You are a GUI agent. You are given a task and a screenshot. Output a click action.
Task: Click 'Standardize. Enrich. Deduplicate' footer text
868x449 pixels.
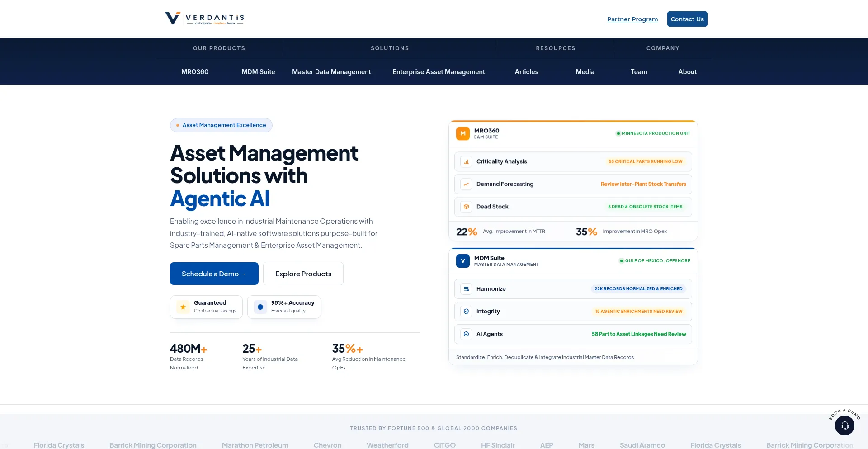click(545, 357)
